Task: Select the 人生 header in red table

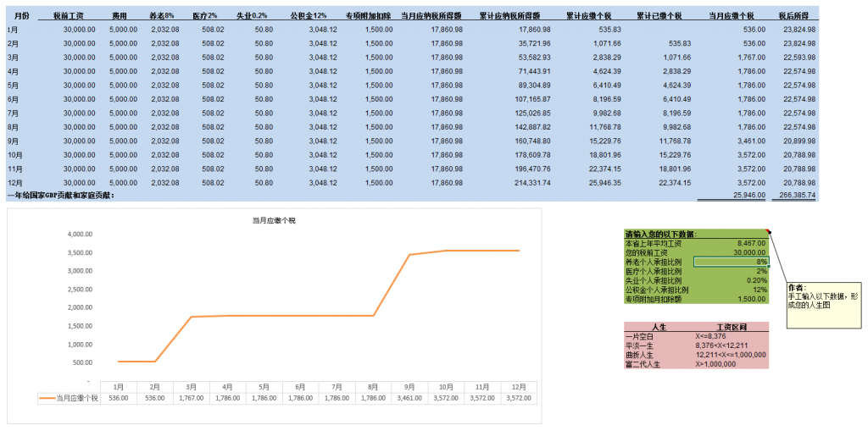Action: pos(659,327)
